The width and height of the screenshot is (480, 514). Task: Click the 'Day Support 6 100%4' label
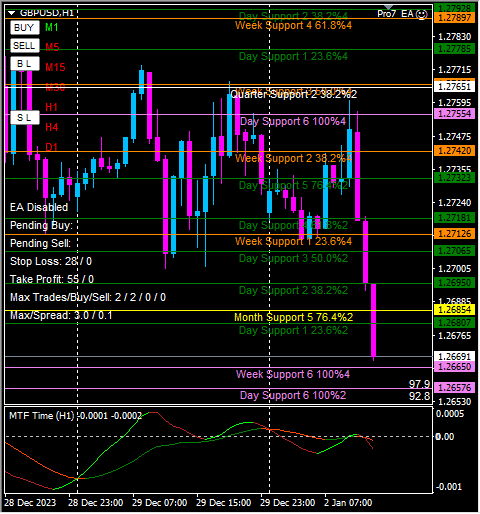tap(293, 121)
